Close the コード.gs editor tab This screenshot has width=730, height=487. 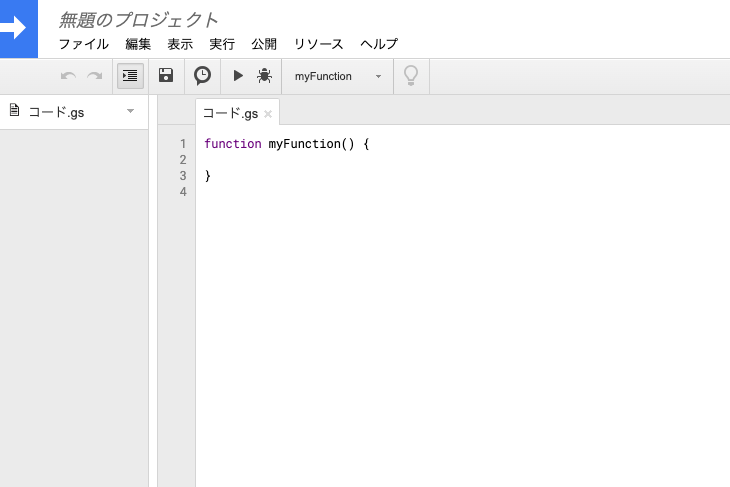pos(268,114)
